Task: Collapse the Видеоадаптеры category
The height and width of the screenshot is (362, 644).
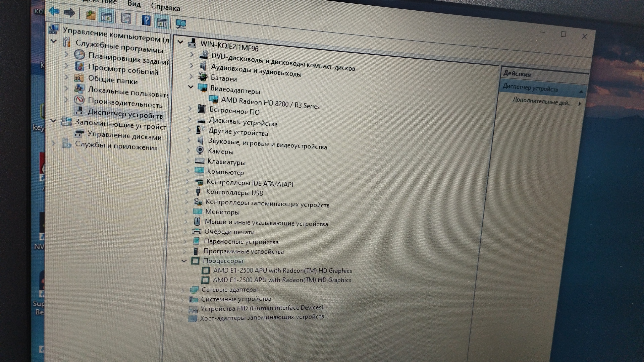Action: coord(191,87)
